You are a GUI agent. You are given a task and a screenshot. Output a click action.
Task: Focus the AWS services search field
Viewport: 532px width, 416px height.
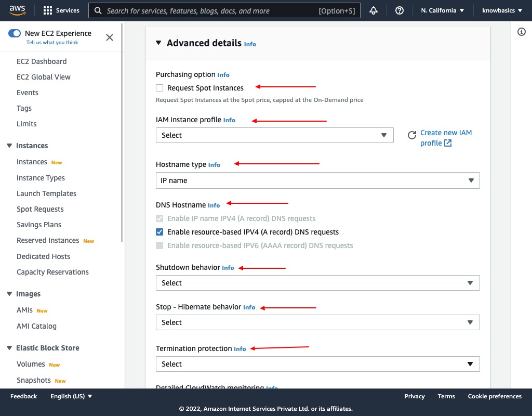(224, 10)
